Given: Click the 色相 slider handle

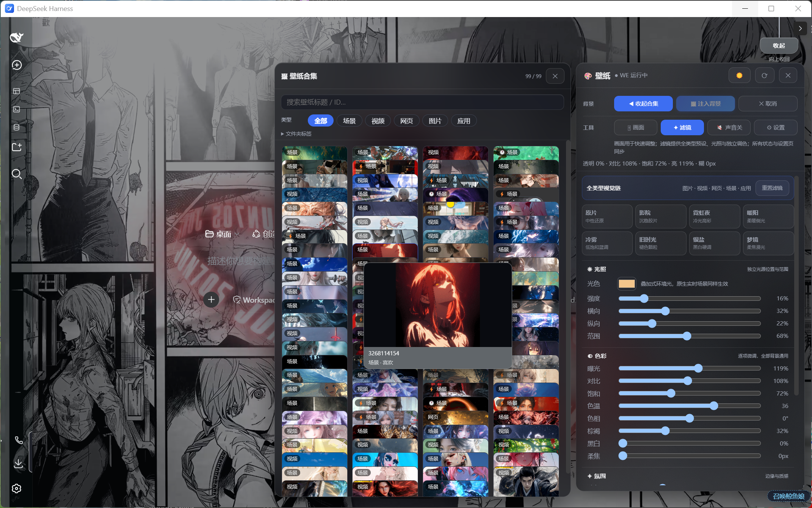Looking at the screenshot, I should 690,418.
